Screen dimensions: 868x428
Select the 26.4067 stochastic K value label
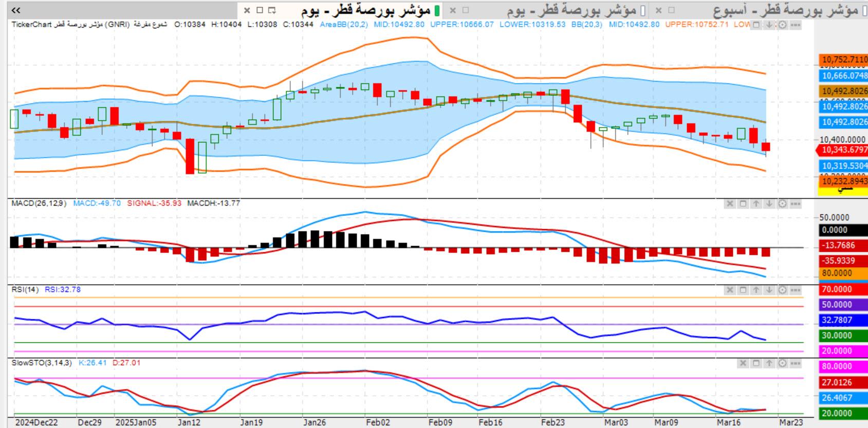844,398
